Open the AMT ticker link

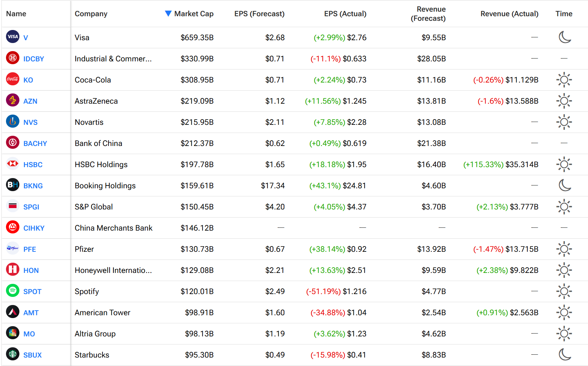31,313
